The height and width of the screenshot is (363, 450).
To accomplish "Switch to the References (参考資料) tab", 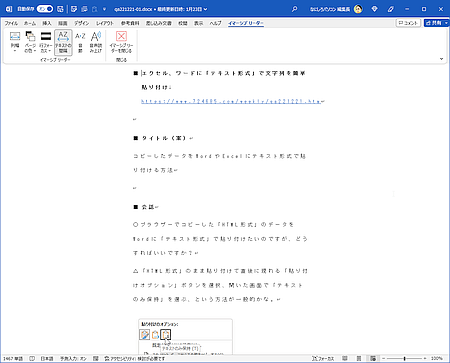I will click(x=130, y=23).
